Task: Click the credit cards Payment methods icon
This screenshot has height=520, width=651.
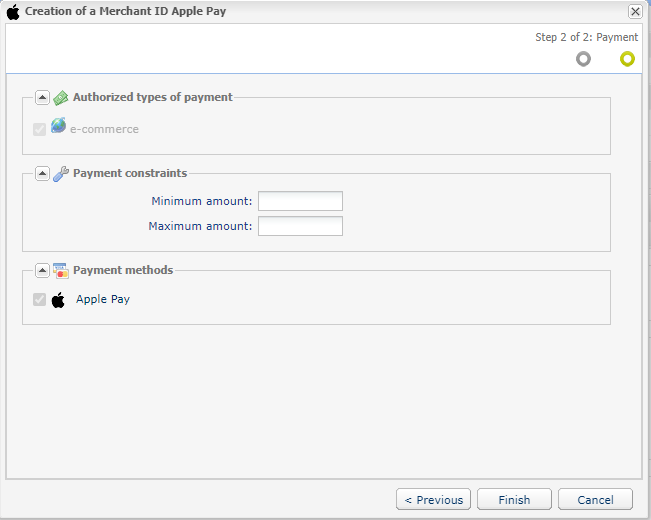Action: click(x=61, y=270)
